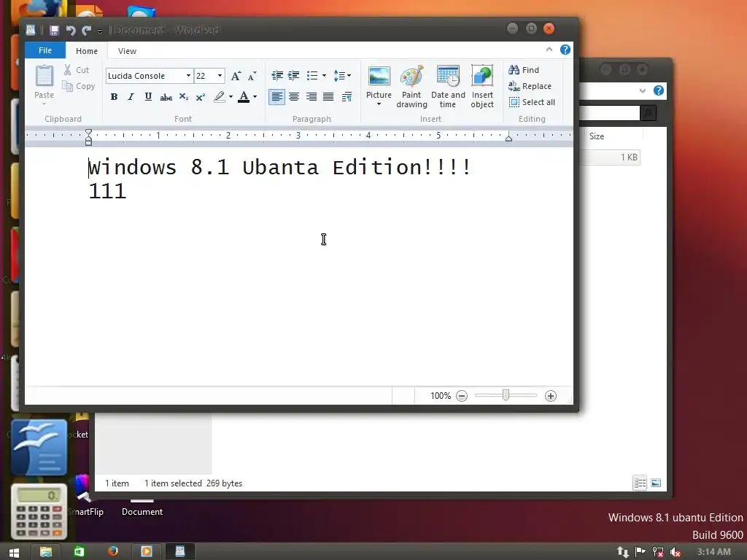
Task: Launch Firefox from the taskbar
Action: [113, 551]
